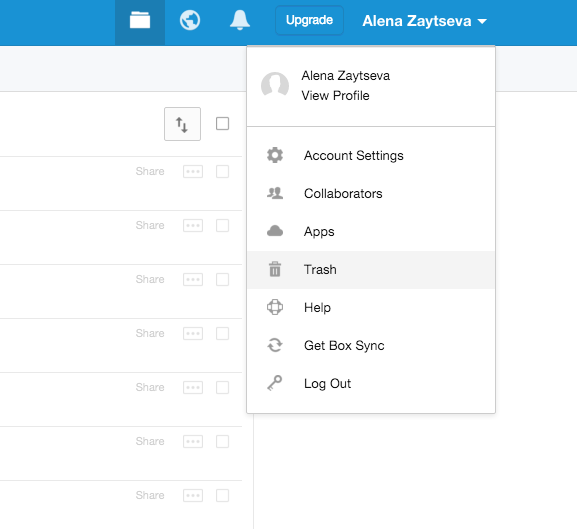Check the sixth file row checkbox

point(222,441)
